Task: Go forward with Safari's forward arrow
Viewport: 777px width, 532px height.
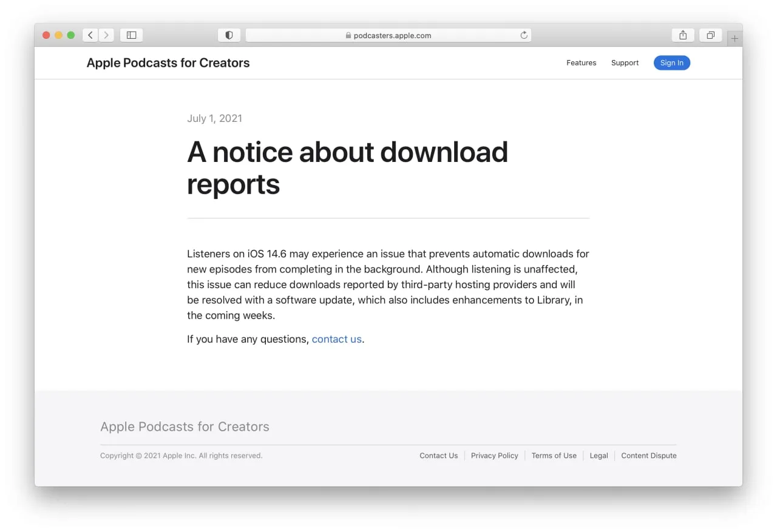Action: tap(106, 35)
